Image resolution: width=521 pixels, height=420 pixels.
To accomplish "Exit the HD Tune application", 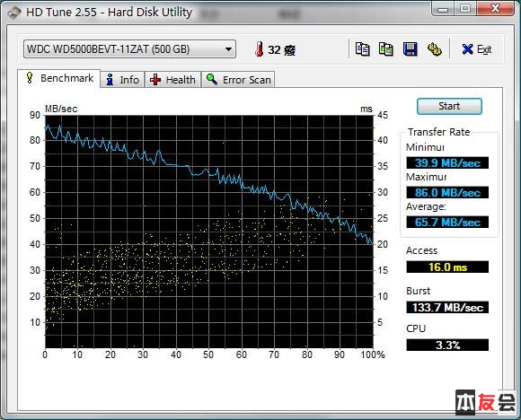I will pos(476,49).
